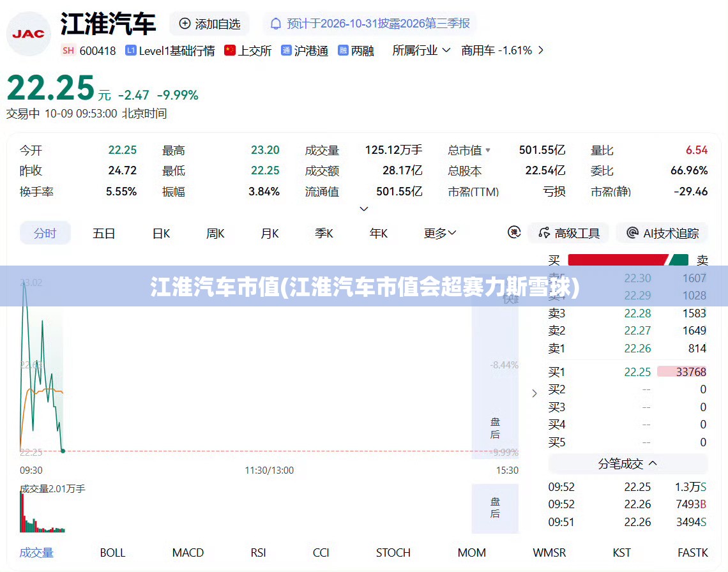728x572 pixels.
Task: Click the 盘后 area in volume chart
Action: pyautogui.click(x=495, y=508)
